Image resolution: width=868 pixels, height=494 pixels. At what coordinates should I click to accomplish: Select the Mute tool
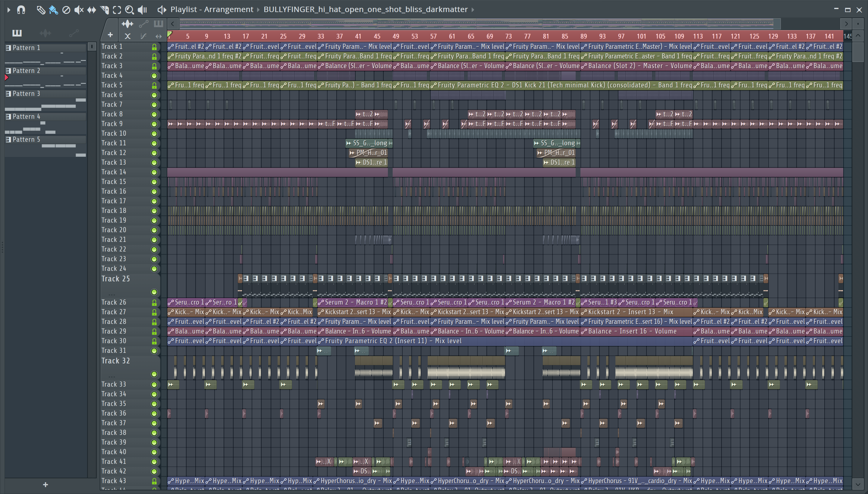pos(79,10)
